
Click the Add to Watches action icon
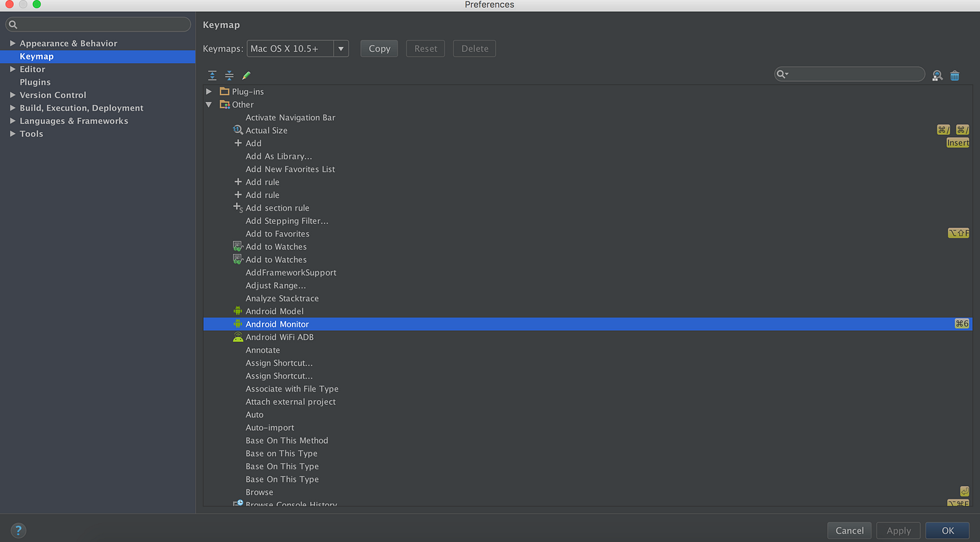coord(238,246)
